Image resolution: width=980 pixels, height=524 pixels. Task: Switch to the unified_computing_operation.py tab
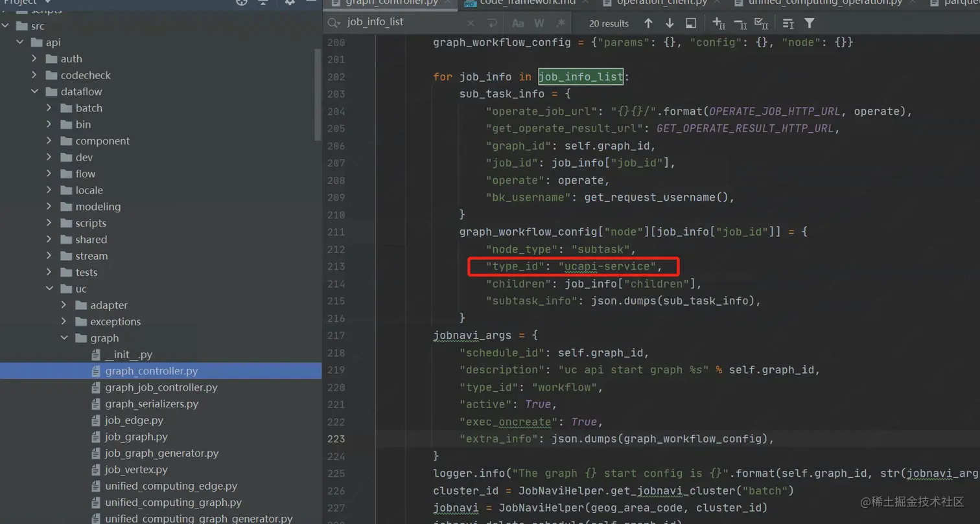click(x=825, y=3)
